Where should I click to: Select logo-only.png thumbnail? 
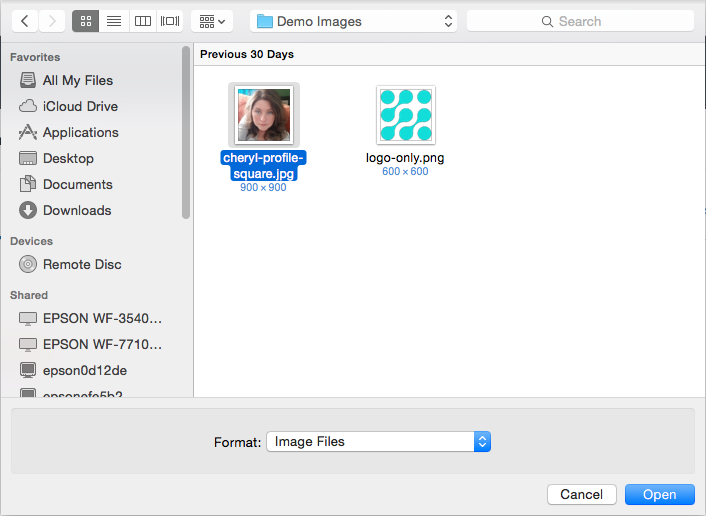point(406,115)
